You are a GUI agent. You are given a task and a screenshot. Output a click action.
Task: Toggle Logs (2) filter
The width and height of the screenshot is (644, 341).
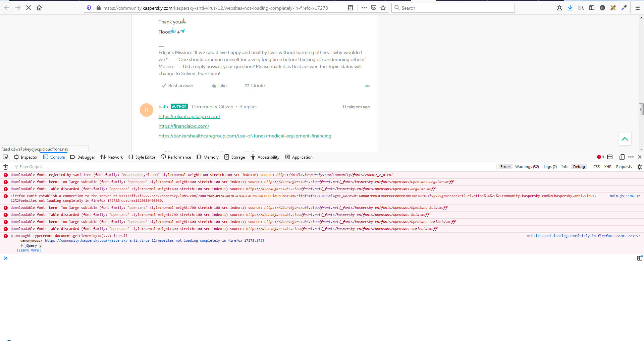(550, 167)
